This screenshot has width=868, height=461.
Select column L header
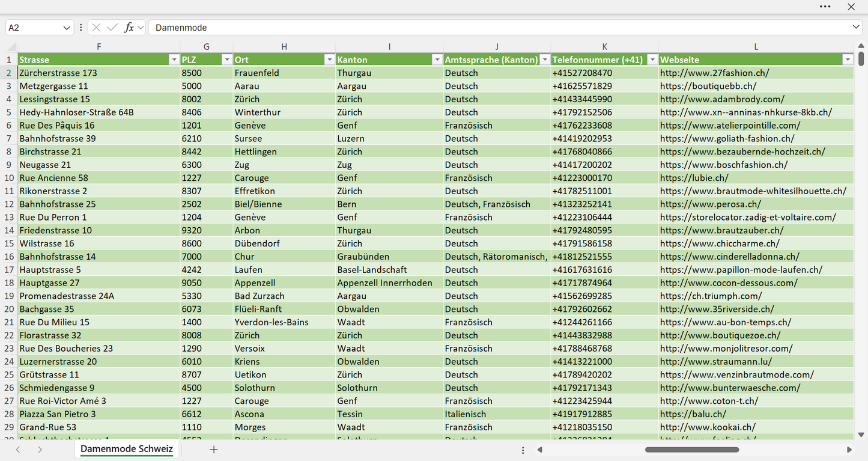click(756, 47)
